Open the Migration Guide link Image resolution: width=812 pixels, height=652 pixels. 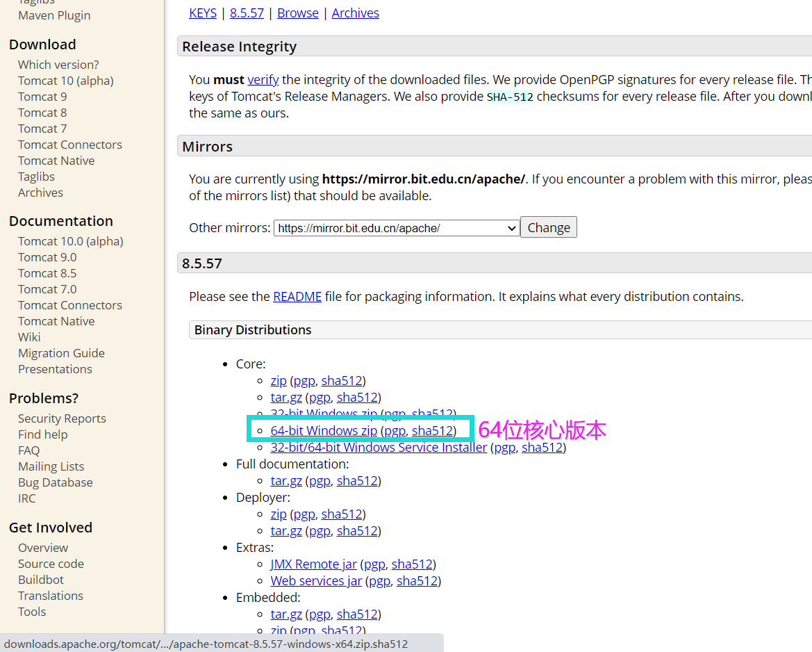pyautogui.click(x=62, y=354)
